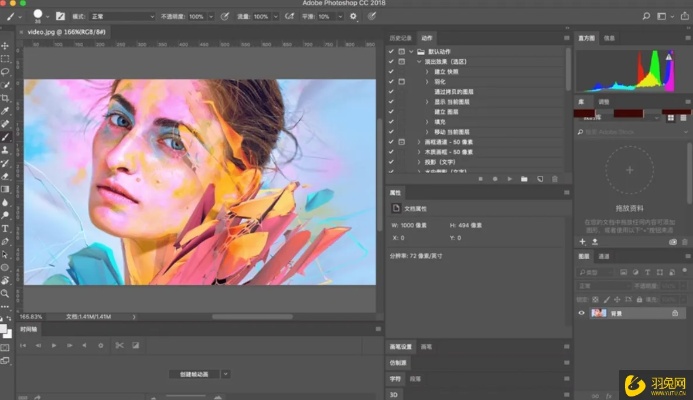Toggle dialog box for 默认动作 set
The image size is (693, 400).
[401, 52]
